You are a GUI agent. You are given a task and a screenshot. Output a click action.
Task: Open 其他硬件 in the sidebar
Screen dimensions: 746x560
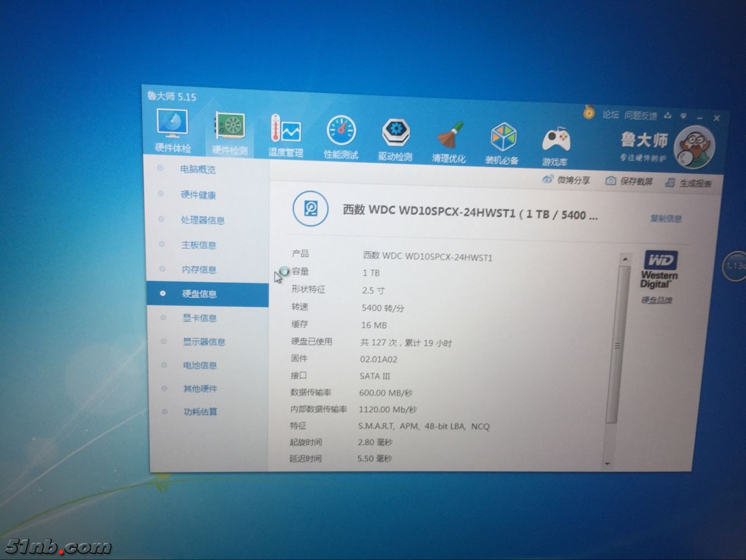[200, 388]
